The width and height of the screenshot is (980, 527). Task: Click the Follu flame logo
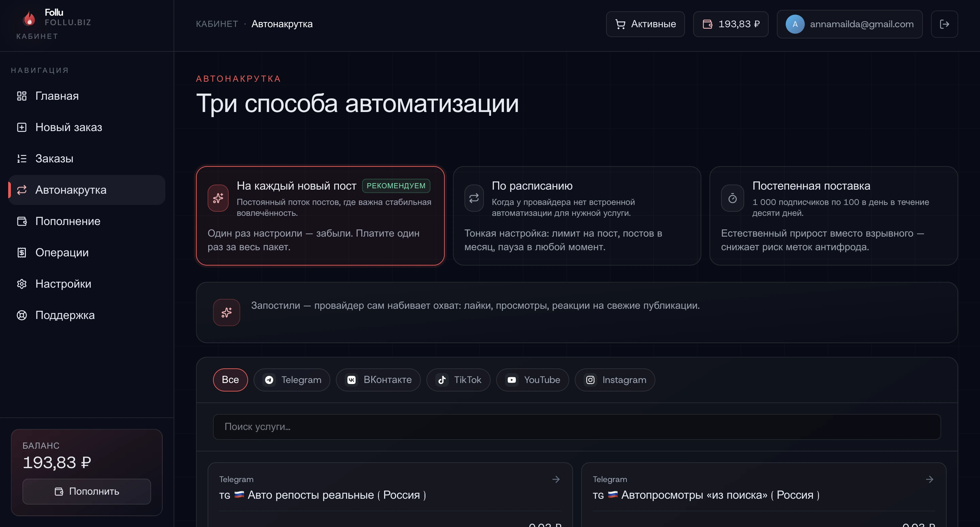point(29,18)
